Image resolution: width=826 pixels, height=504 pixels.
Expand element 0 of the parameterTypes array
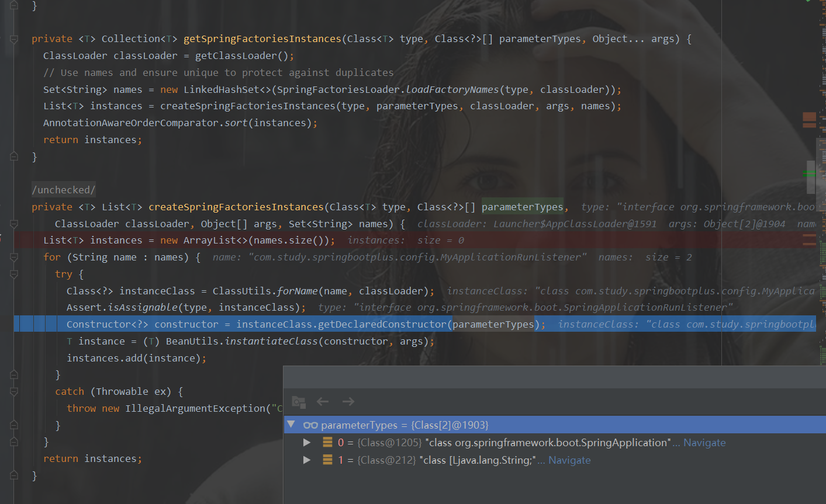pyautogui.click(x=307, y=442)
